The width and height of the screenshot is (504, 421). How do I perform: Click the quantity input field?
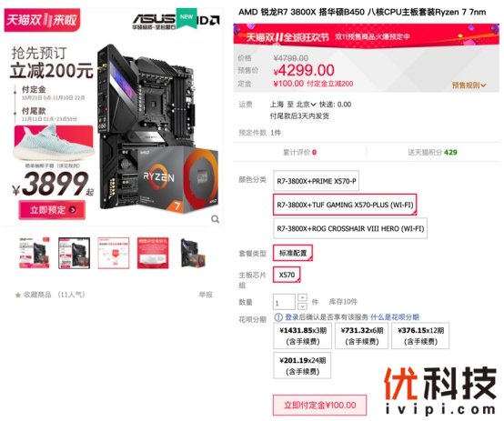tap(284, 302)
